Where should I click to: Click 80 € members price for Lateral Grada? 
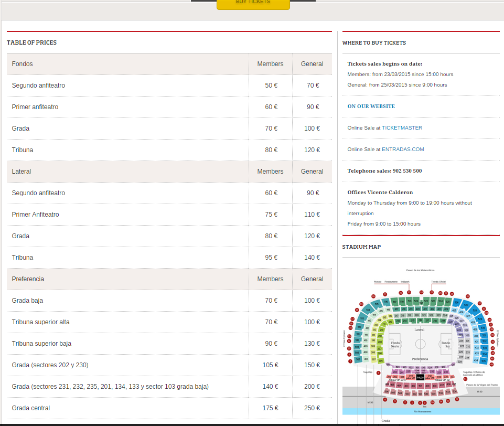[271, 236]
